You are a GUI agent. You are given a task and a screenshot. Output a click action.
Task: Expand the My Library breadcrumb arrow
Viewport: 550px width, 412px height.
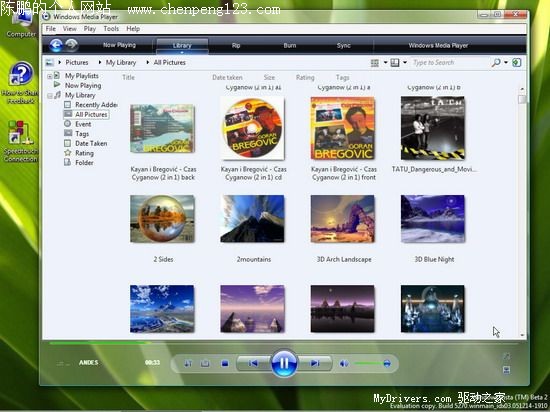click(100, 62)
